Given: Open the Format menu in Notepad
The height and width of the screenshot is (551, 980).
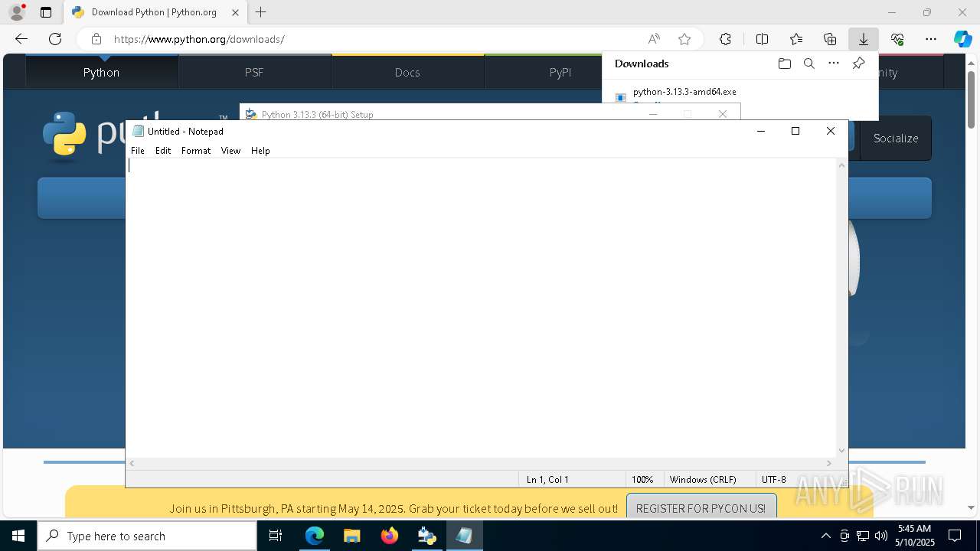Looking at the screenshot, I should (196, 151).
